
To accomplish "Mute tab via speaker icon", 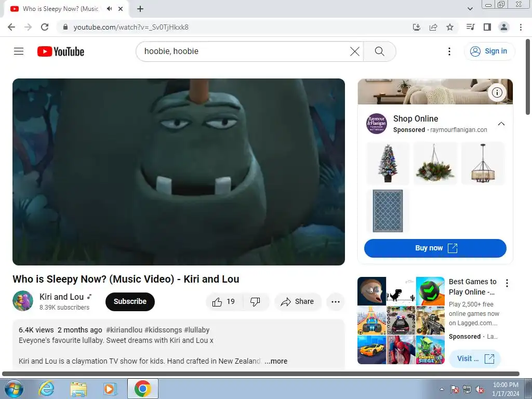I will point(109,9).
